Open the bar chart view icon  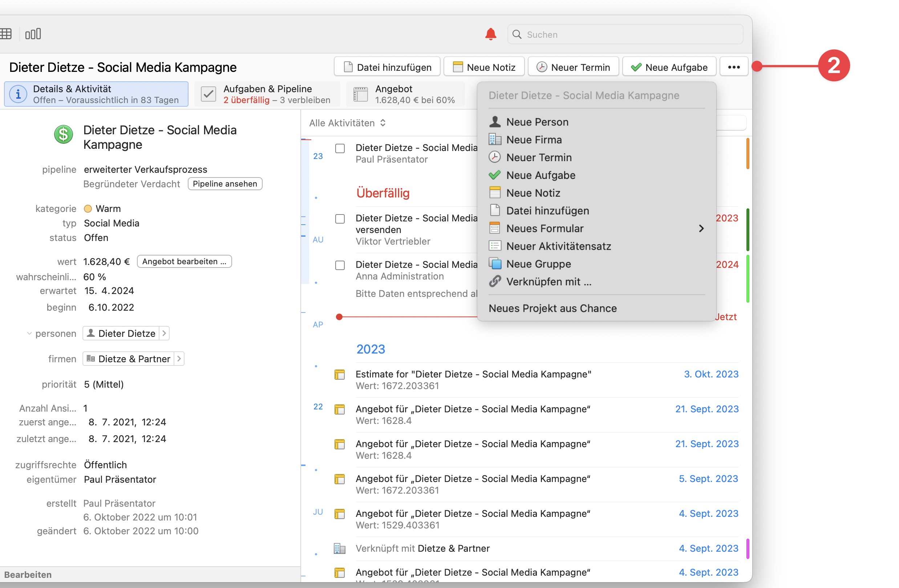(33, 34)
